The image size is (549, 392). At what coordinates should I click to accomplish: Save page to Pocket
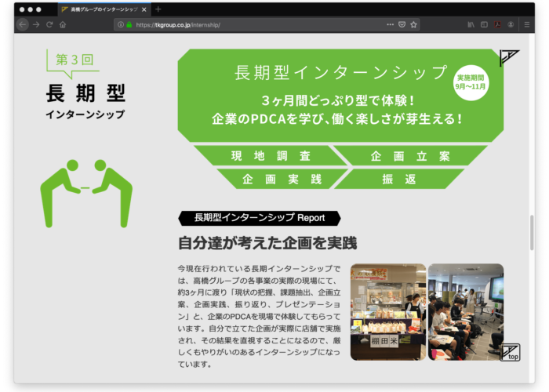coord(402,24)
